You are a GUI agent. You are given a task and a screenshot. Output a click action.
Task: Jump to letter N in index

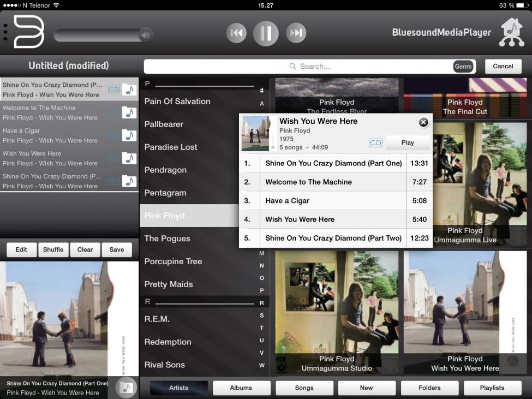pos(261,266)
